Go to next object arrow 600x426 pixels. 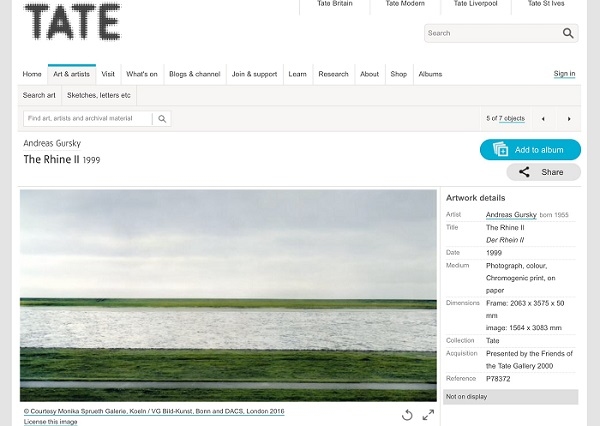[x=569, y=119]
